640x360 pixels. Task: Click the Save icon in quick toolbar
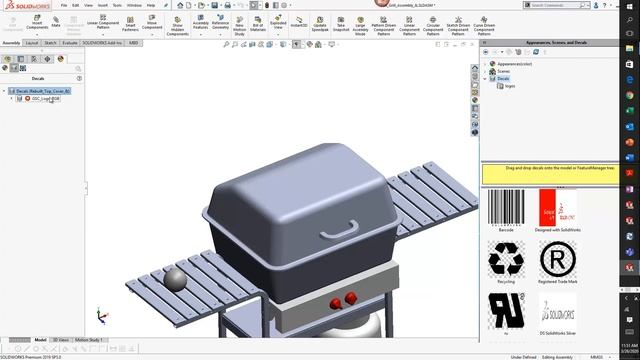coord(215,5)
